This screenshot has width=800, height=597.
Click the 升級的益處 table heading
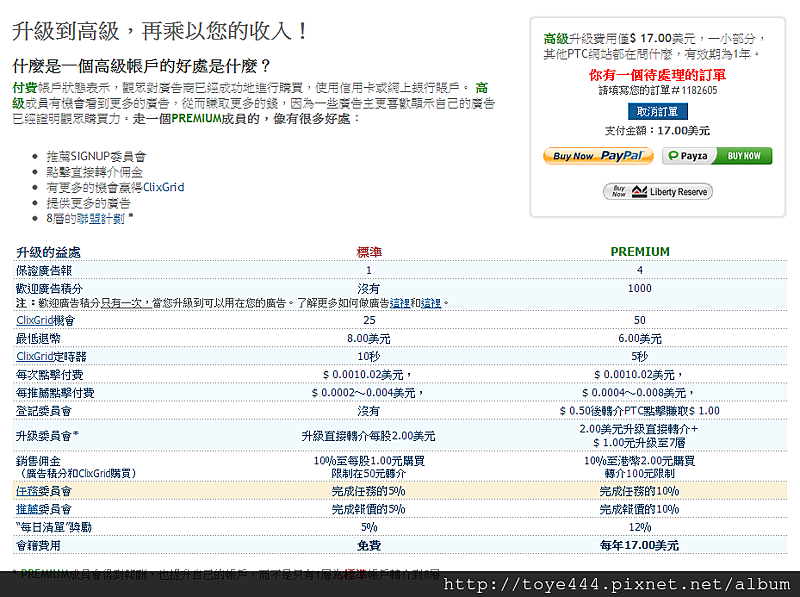pyautogui.click(x=48, y=252)
